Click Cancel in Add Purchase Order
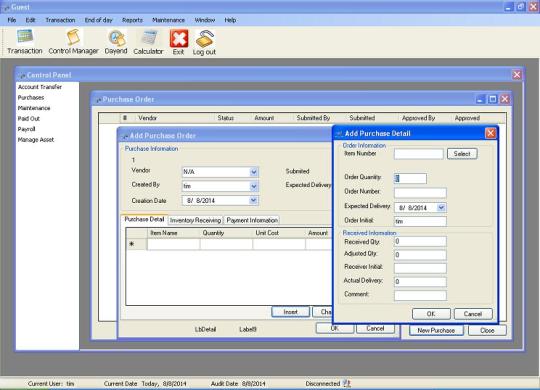Screen dimensions: 540x390 click(375, 328)
